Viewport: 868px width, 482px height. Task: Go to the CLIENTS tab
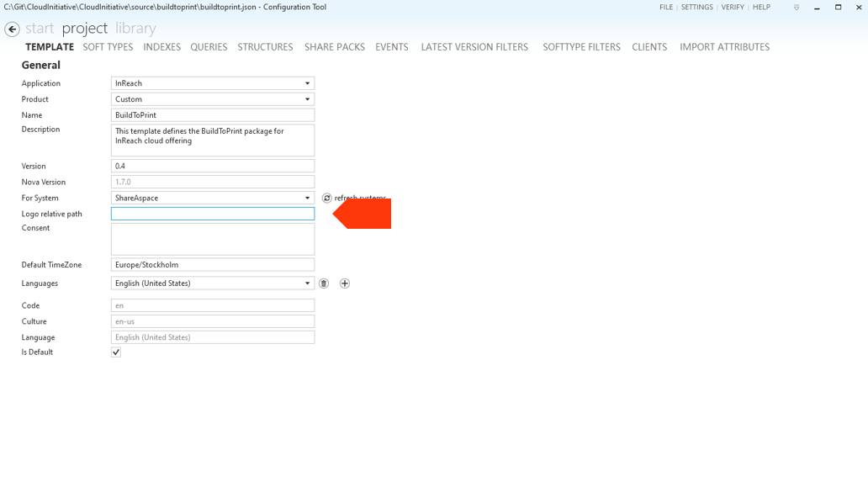649,47
